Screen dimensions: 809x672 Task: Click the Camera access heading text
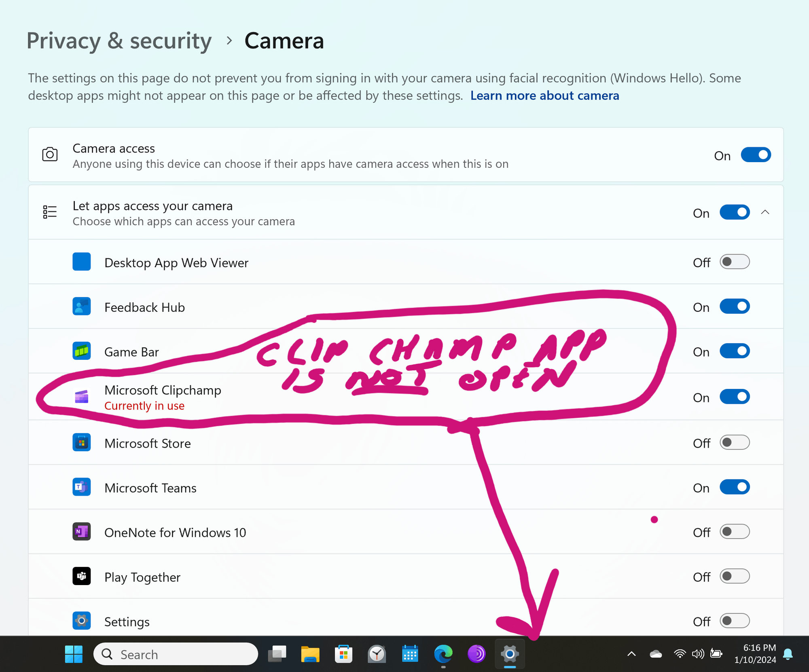(x=114, y=148)
